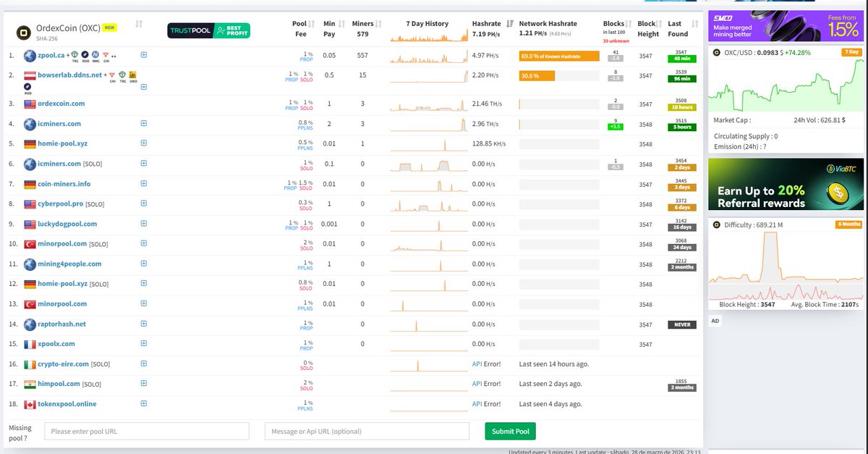The image size is (868, 454).
Task: Click the TRC coin icon beside zpool.ca
Action: point(75,54)
